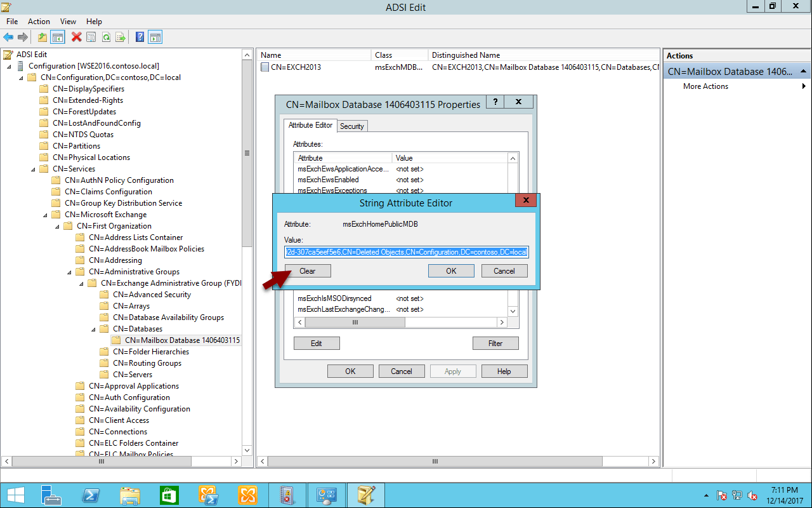Show hidden system tray icons arrow
The height and width of the screenshot is (508, 812).
pyautogui.click(x=707, y=495)
